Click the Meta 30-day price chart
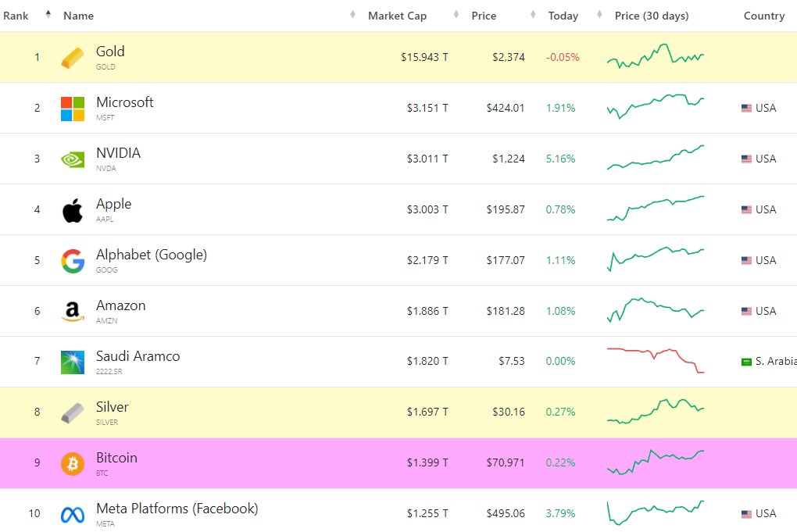Screen dimensions: 797x532 pos(656,512)
